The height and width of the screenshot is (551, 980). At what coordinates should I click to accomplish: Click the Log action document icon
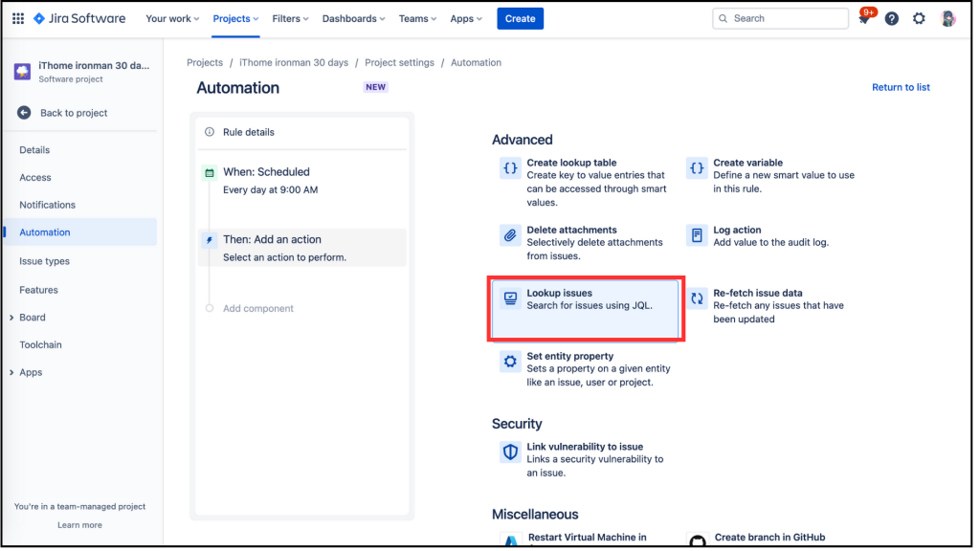click(x=698, y=236)
